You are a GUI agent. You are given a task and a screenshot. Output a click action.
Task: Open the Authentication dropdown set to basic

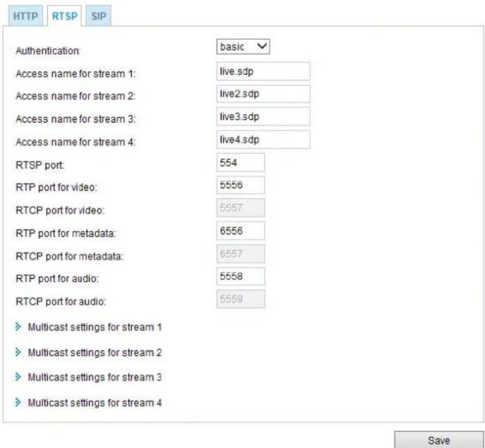tap(243, 47)
